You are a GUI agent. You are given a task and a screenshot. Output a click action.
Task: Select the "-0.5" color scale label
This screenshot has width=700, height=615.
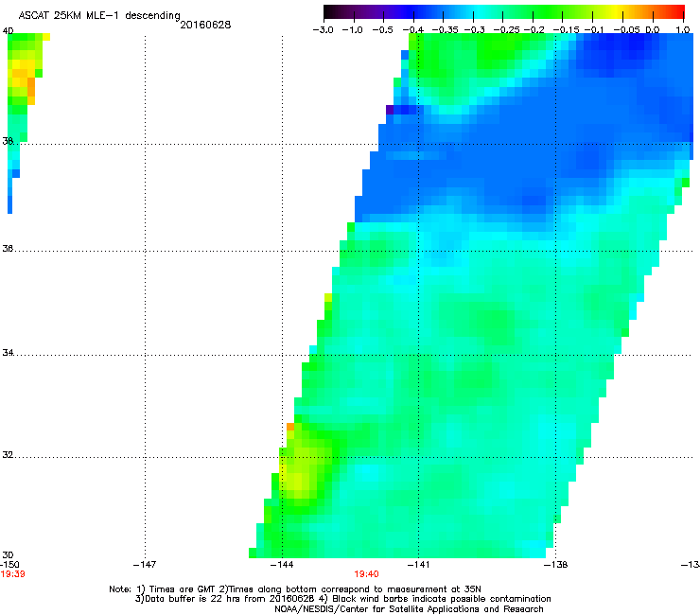[382, 30]
